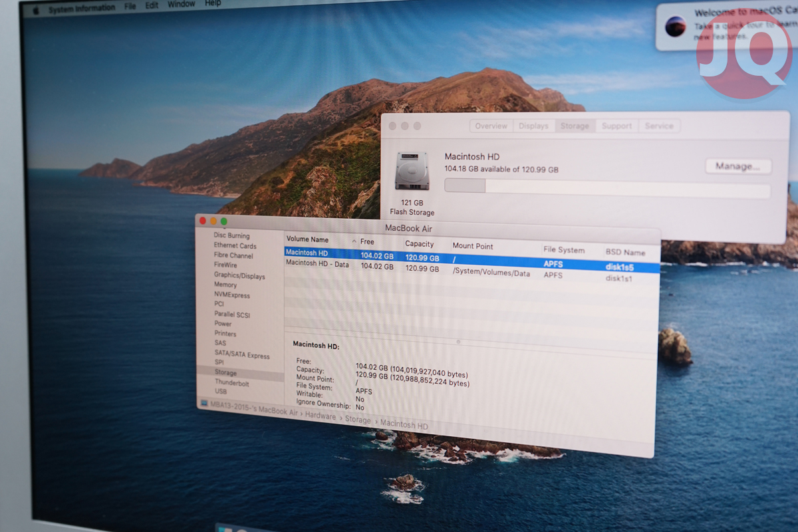
Task: Open the Help menu
Action: click(213, 3)
